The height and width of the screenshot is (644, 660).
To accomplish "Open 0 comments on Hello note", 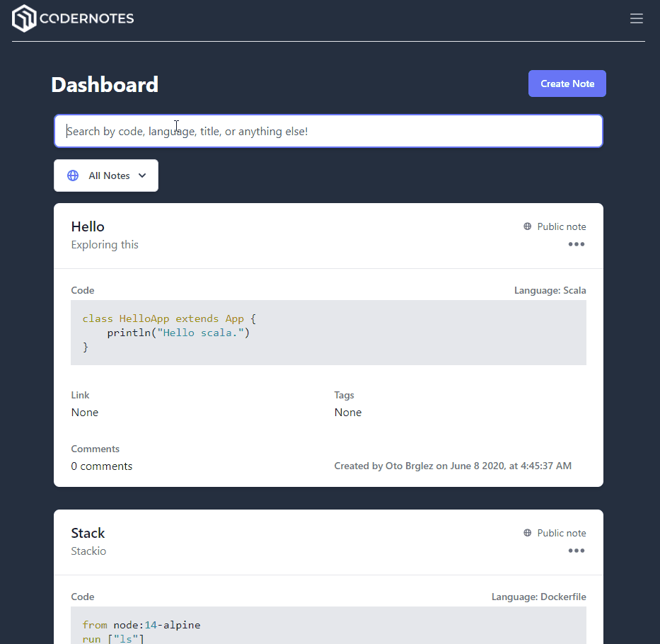I will (101, 466).
